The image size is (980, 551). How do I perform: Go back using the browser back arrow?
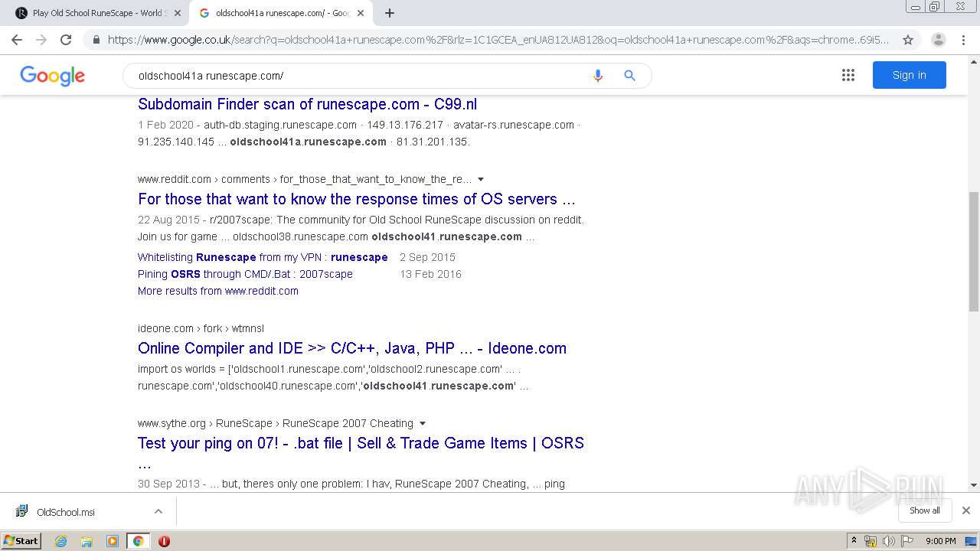pyautogui.click(x=17, y=40)
